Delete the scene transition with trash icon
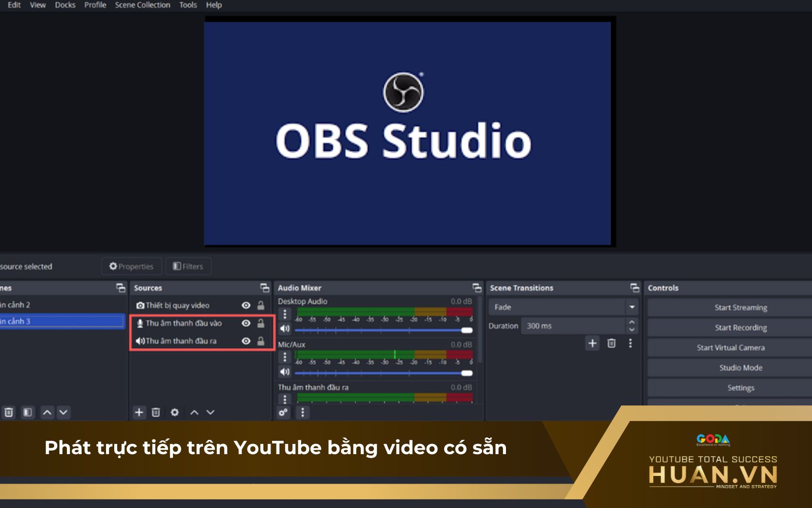This screenshot has height=508, width=812. [x=612, y=343]
